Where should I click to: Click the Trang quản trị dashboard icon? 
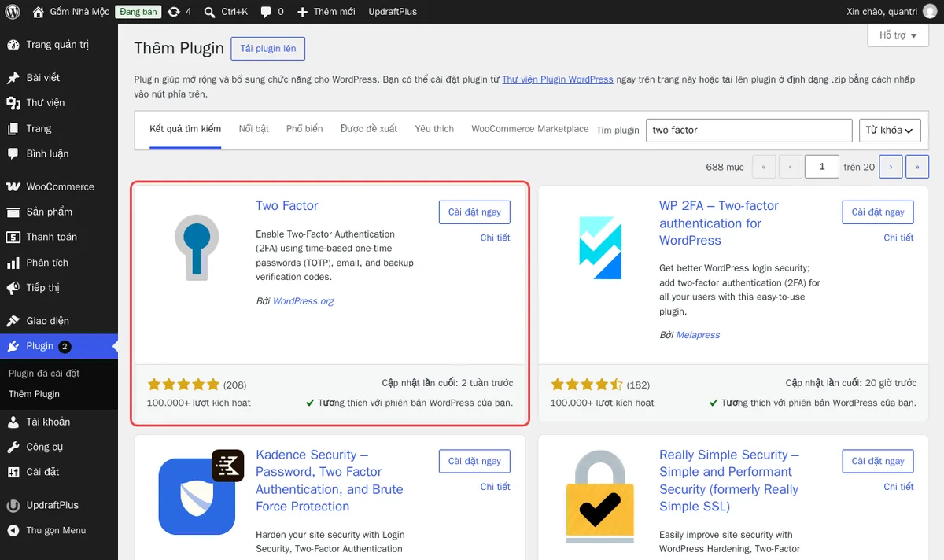coord(13,45)
